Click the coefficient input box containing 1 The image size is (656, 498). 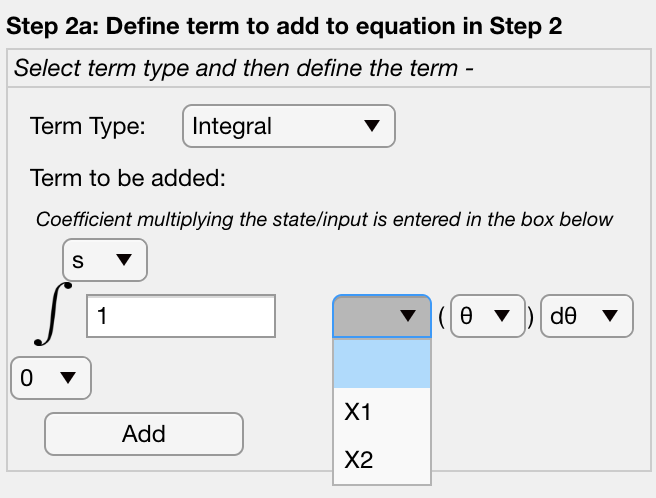pyautogui.click(x=181, y=316)
